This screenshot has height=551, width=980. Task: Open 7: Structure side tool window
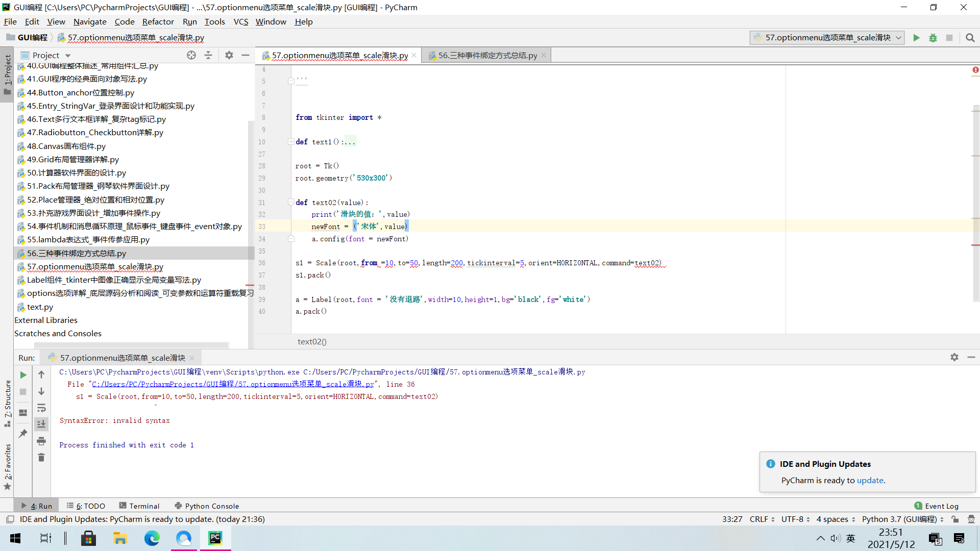8,403
